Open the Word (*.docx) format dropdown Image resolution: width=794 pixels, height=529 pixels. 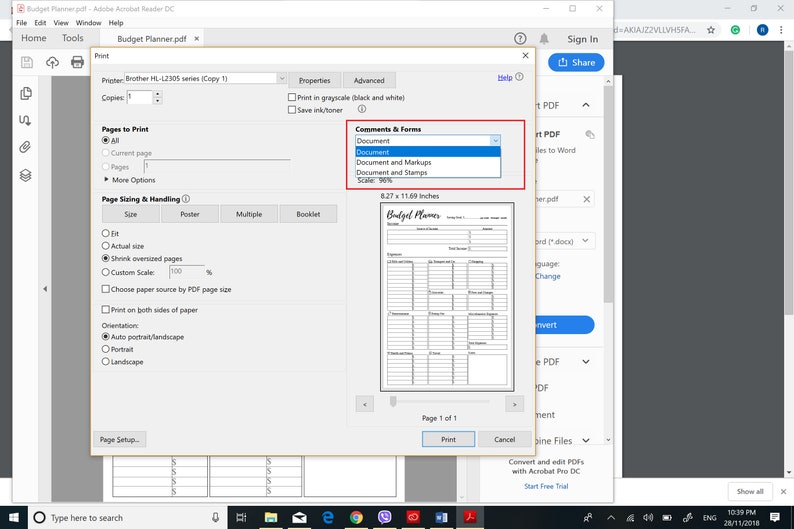(585, 241)
